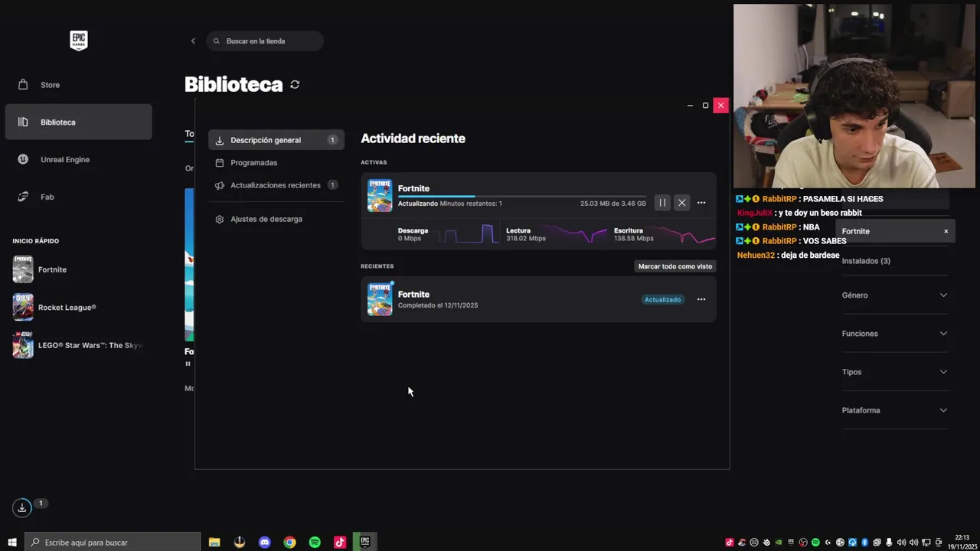
Task: Open Google Chrome from the taskbar
Action: click(x=289, y=542)
